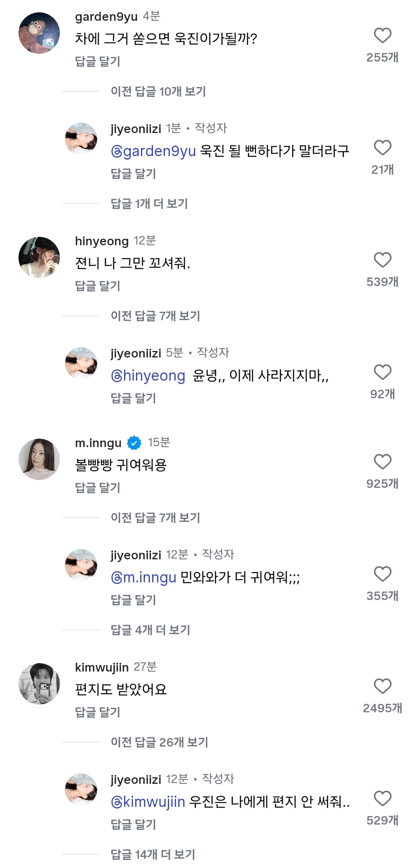Show 14 more replies at the bottom
Viewport: 415px width, 868px height.
pyautogui.click(x=153, y=855)
